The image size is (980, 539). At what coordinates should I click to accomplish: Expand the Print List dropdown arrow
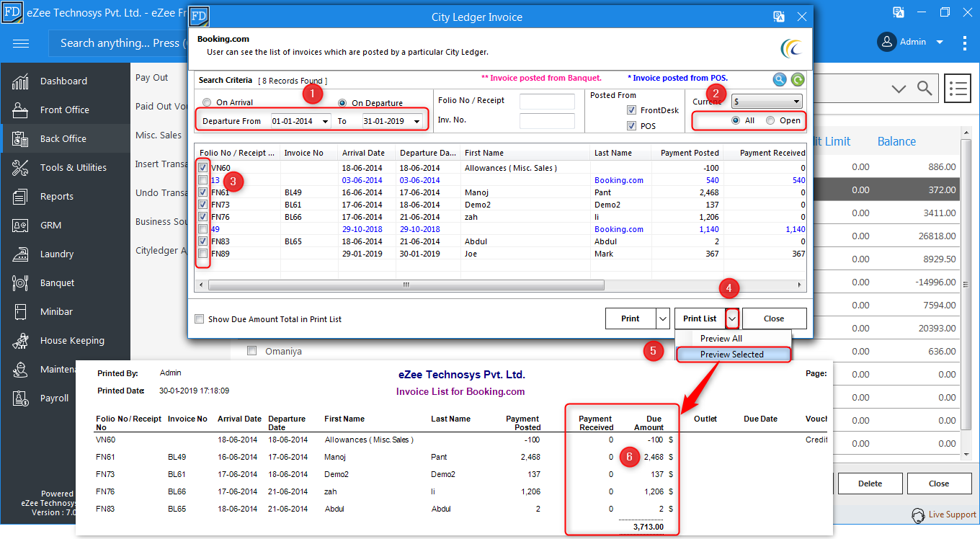tap(732, 318)
